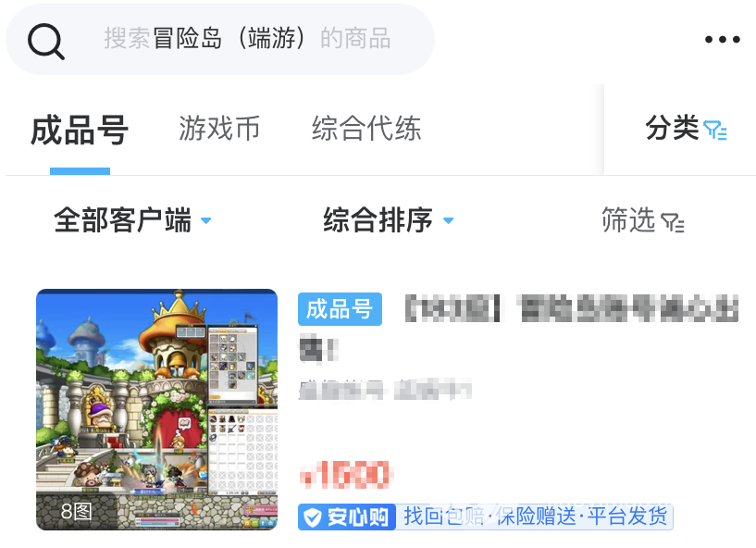
Task: Click the blue 成品号 listing tag
Action: point(340,309)
